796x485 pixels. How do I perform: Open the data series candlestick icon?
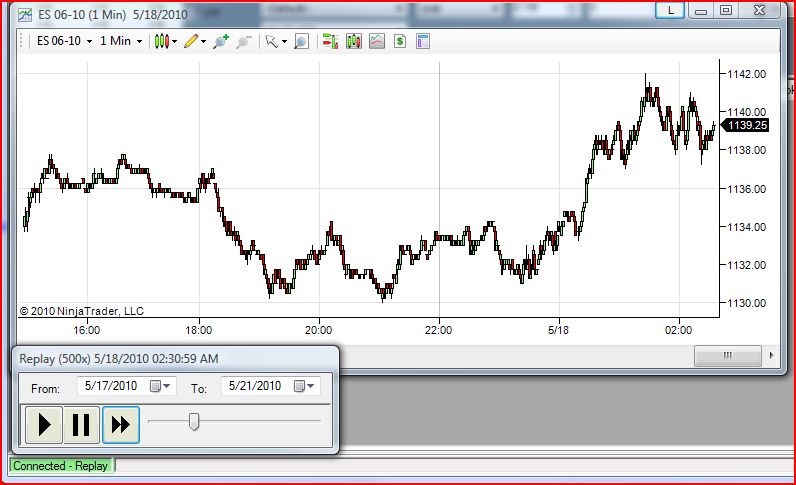[x=354, y=41]
